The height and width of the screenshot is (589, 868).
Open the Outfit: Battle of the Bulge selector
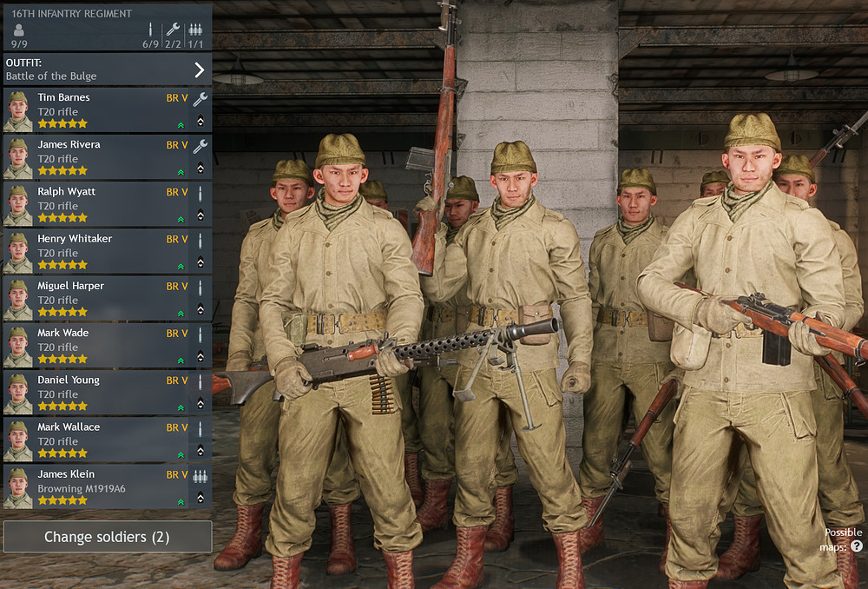click(x=108, y=69)
